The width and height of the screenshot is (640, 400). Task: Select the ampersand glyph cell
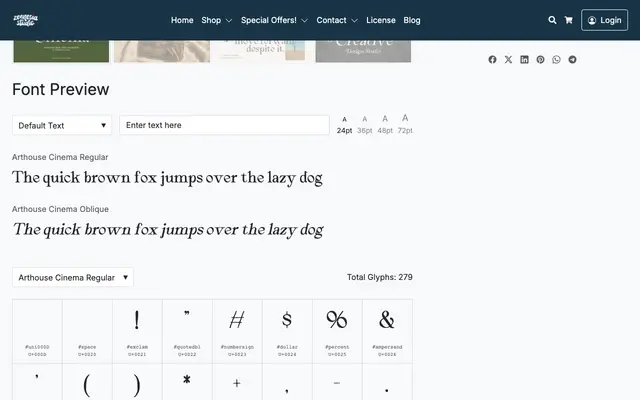387,331
